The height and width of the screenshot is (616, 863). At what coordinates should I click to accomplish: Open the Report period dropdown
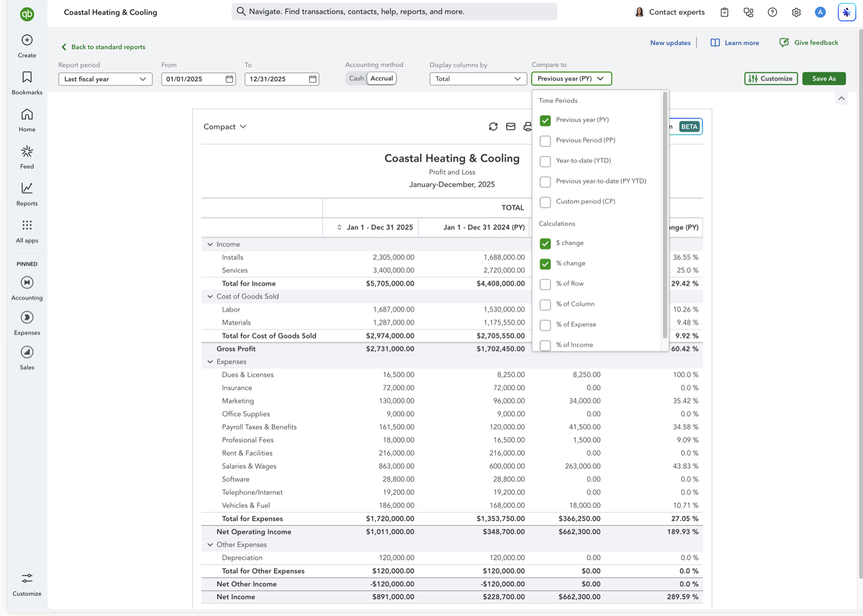(x=105, y=79)
